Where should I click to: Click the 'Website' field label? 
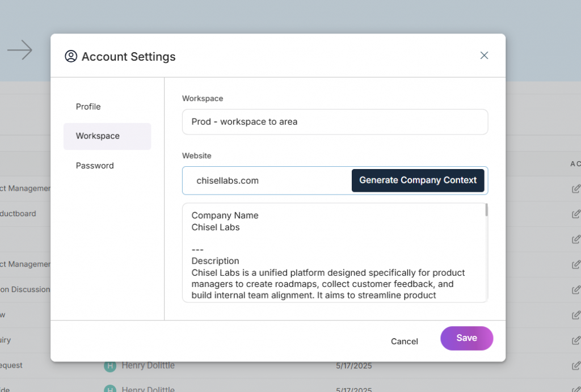click(x=197, y=155)
